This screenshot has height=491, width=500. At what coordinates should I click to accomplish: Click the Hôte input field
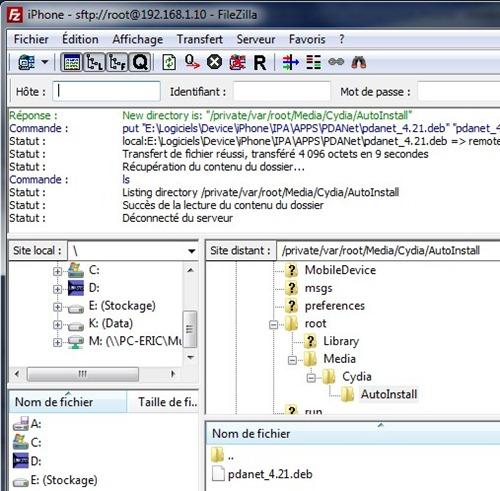[x=106, y=91]
